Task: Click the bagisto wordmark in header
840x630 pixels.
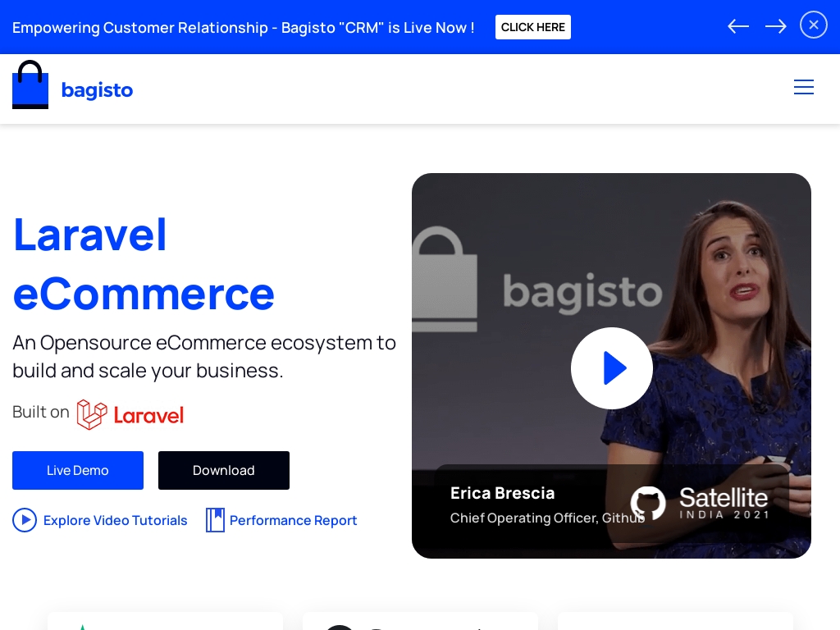Action: [x=97, y=89]
